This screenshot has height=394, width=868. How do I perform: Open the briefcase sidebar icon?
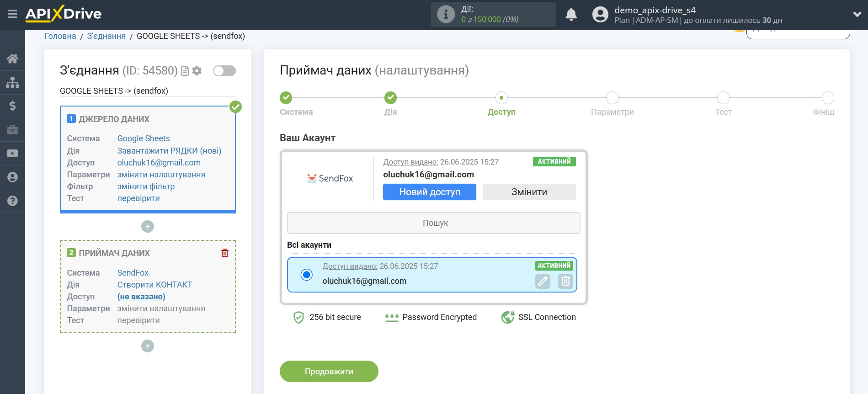pos(12,130)
